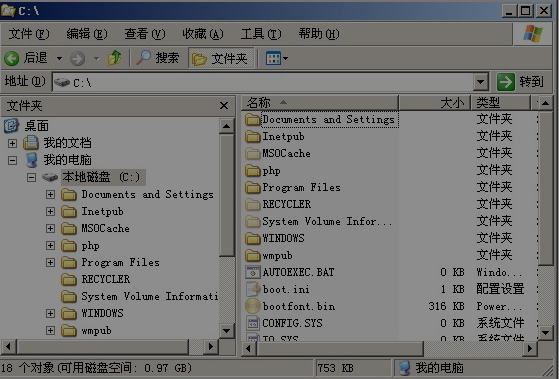Select WINDOWS folder icon in file list
Viewport: 559px width, 379px height.
click(253, 238)
